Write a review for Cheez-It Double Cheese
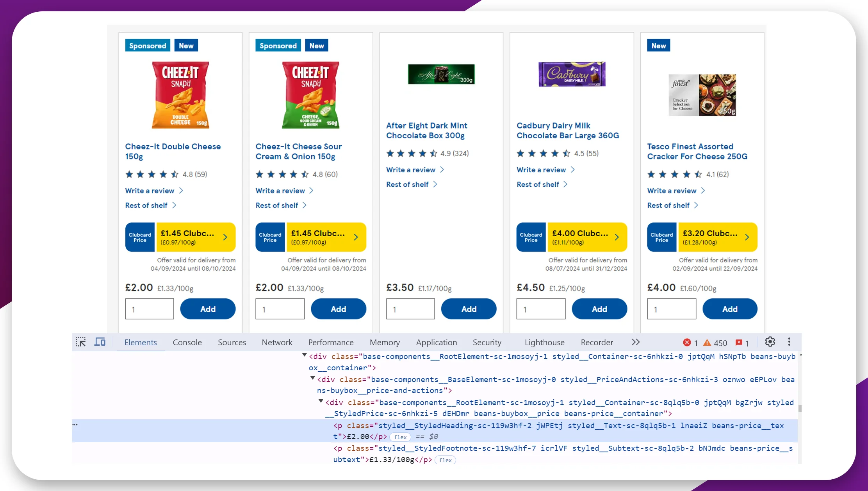The width and height of the screenshot is (868, 491). point(154,191)
